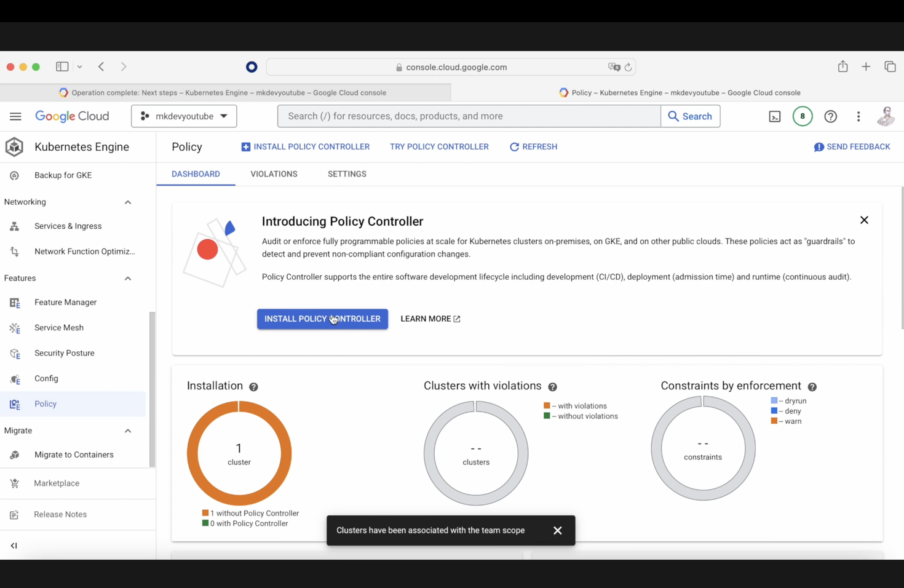Switch to the Dashboard tab
Viewport: 904px width, 588px height.
(x=196, y=174)
